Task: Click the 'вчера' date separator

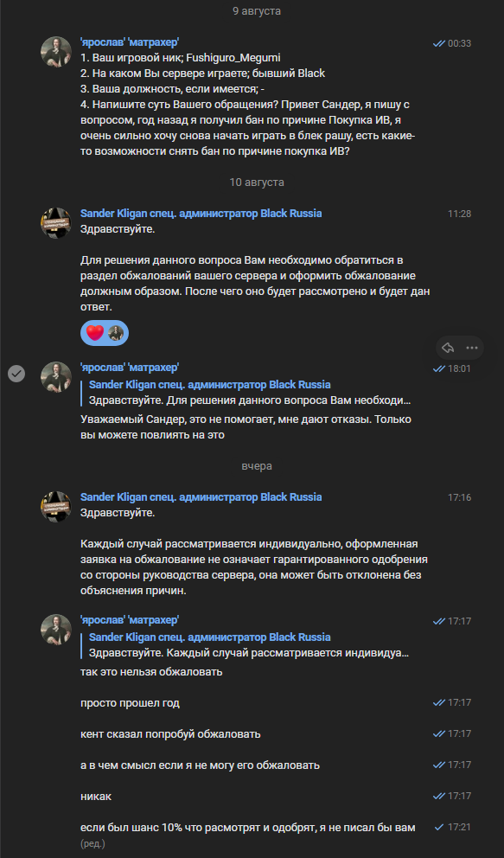Action: 257,466
